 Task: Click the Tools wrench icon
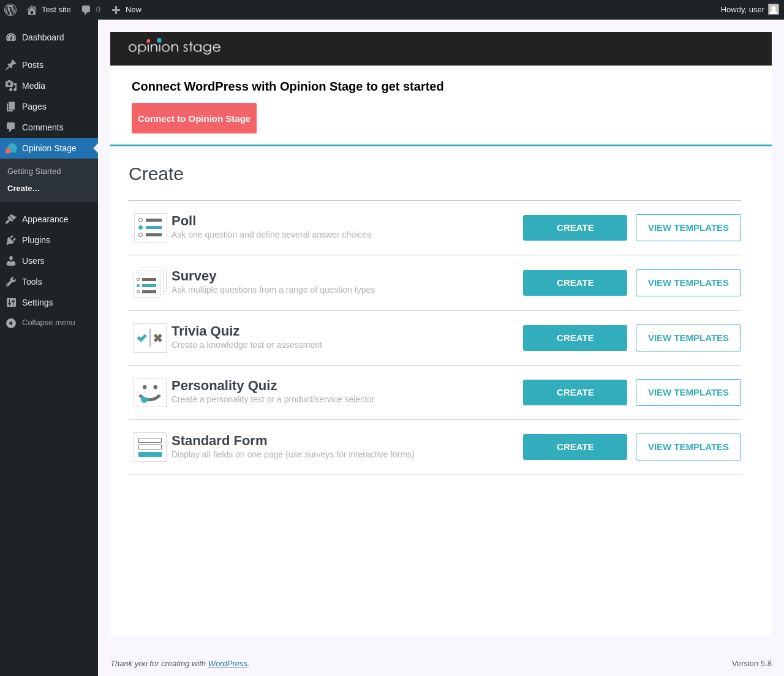click(11, 282)
